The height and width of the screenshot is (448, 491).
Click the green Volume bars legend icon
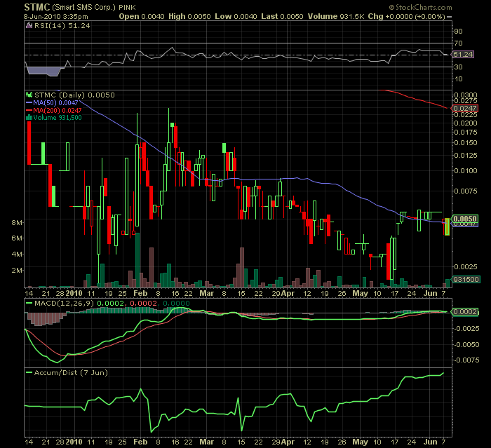[28, 118]
